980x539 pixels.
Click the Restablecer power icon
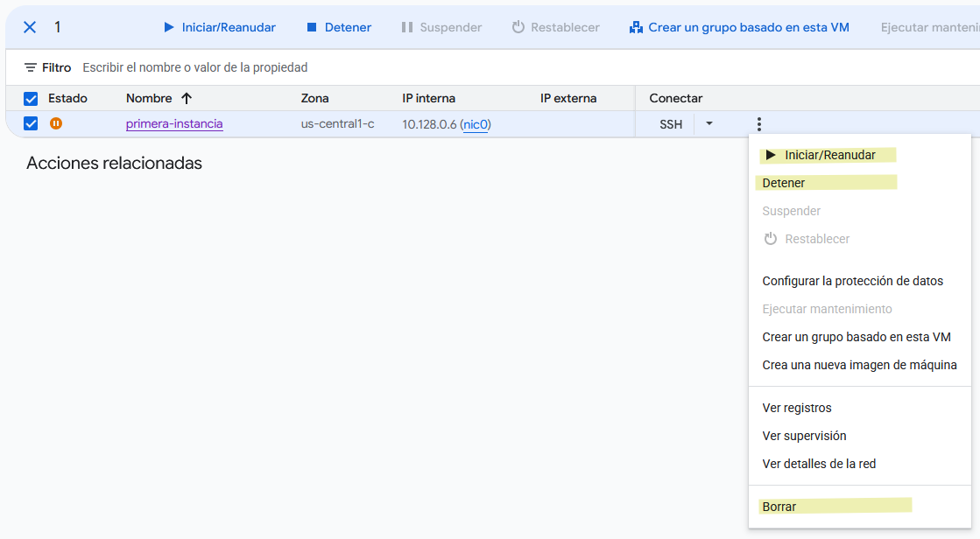tap(518, 27)
